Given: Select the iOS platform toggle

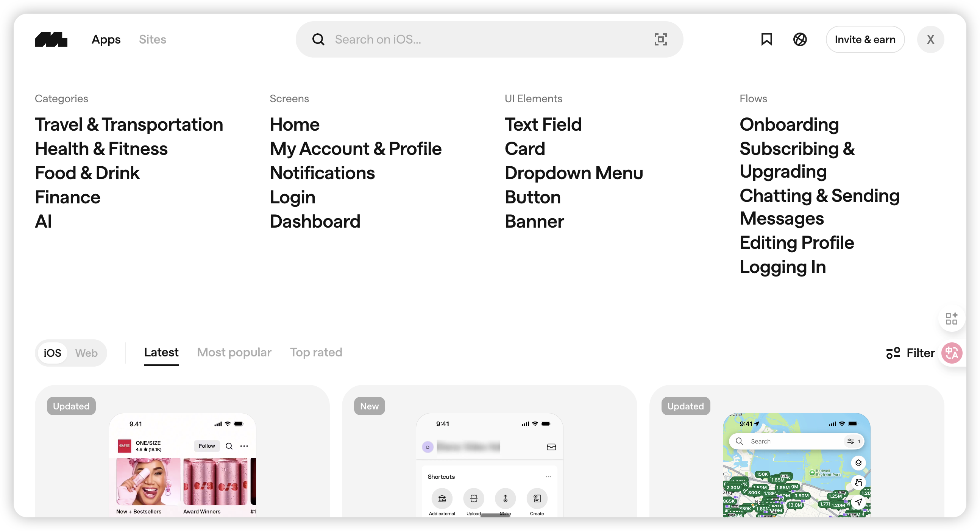Looking at the screenshot, I should click(53, 353).
